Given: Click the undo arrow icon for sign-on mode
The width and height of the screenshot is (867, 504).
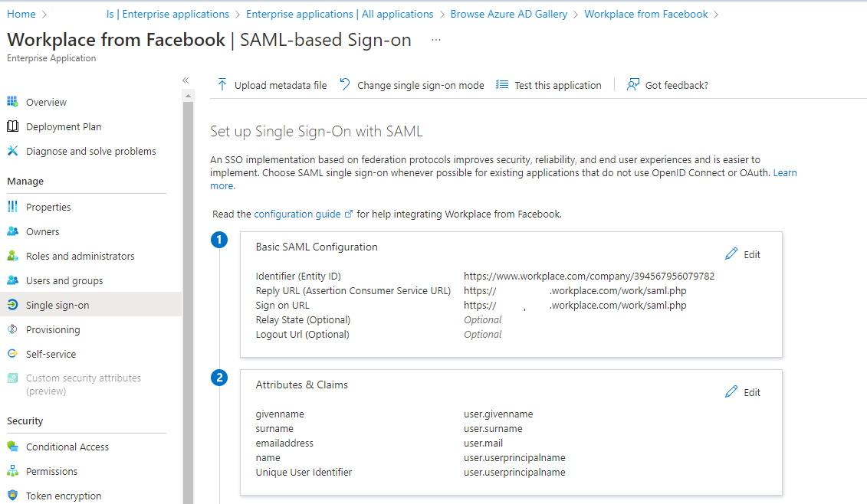Looking at the screenshot, I should coord(344,84).
